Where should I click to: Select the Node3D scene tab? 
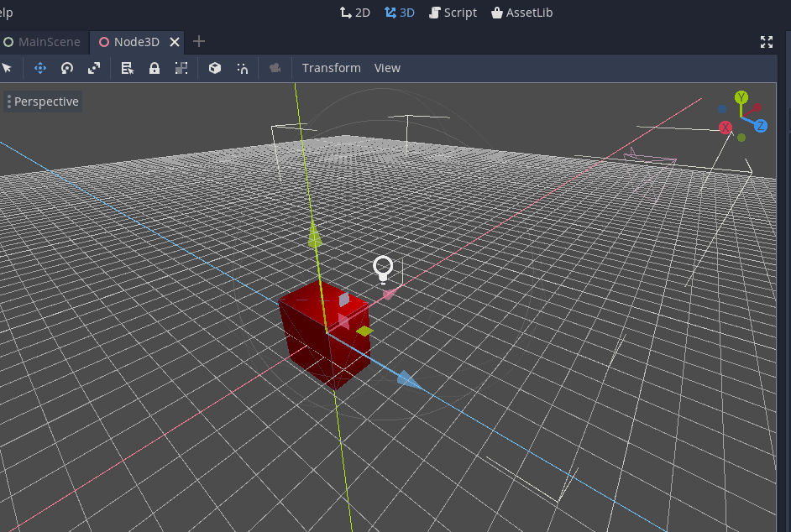(x=136, y=42)
